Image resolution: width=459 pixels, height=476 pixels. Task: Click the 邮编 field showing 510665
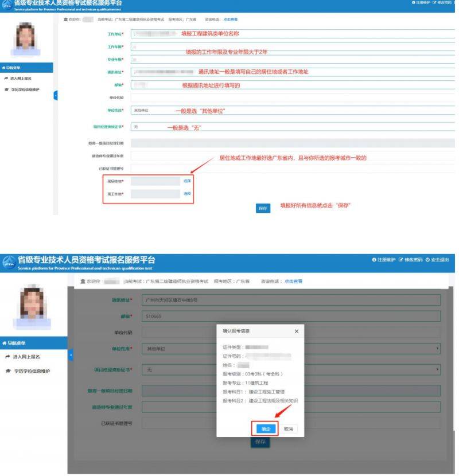291,317
